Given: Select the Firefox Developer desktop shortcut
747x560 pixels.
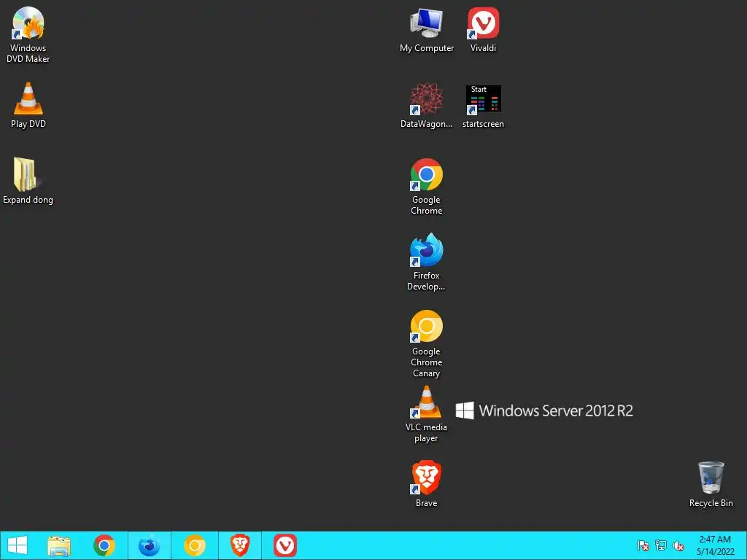Looking at the screenshot, I should click(426, 262).
